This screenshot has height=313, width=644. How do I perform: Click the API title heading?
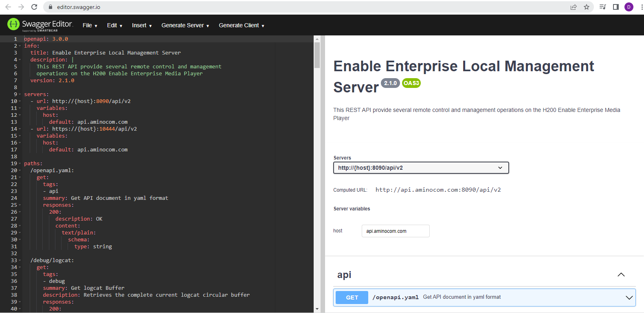tap(464, 77)
